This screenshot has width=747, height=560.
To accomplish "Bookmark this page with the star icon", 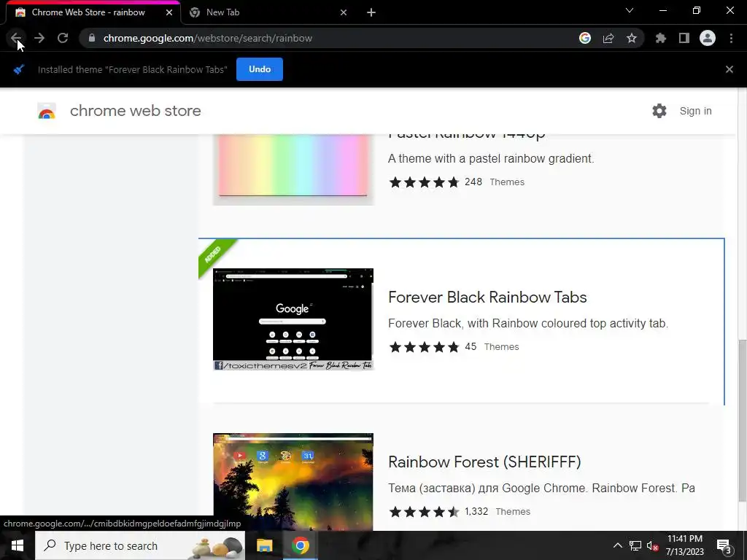I will click(x=632, y=38).
